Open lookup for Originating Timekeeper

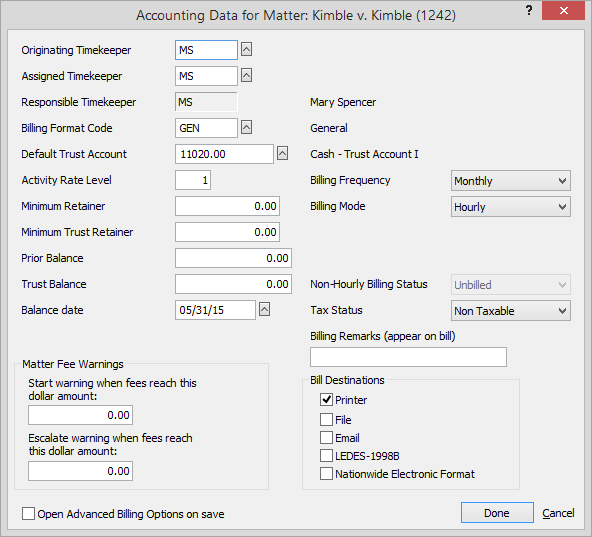click(247, 49)
